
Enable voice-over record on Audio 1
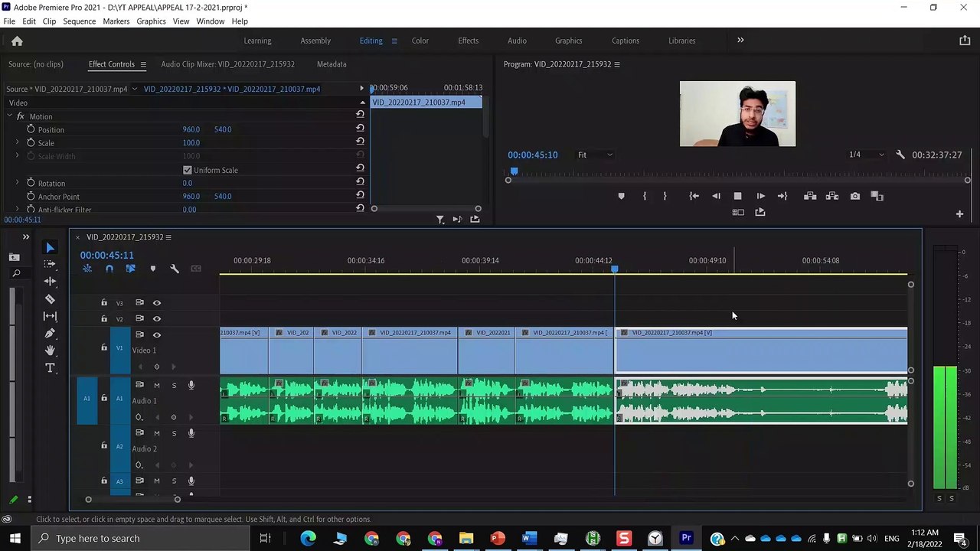coord(191,385)
